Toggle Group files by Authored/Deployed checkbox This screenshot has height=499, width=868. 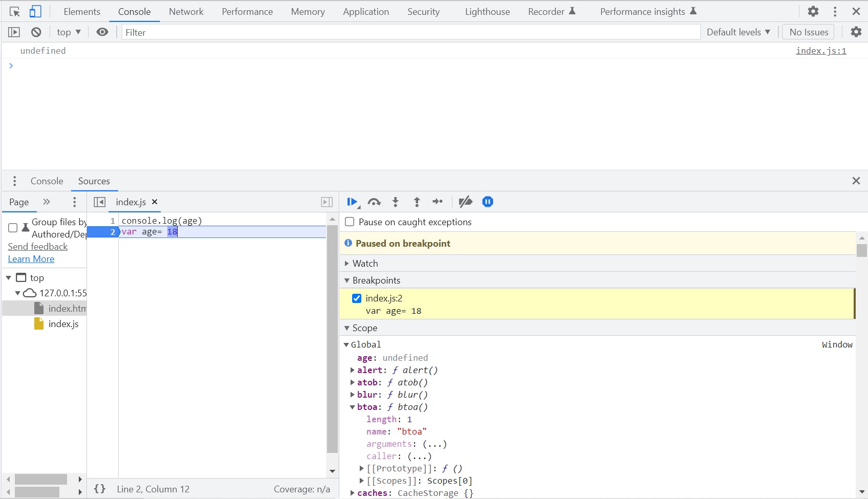(13, 228)
